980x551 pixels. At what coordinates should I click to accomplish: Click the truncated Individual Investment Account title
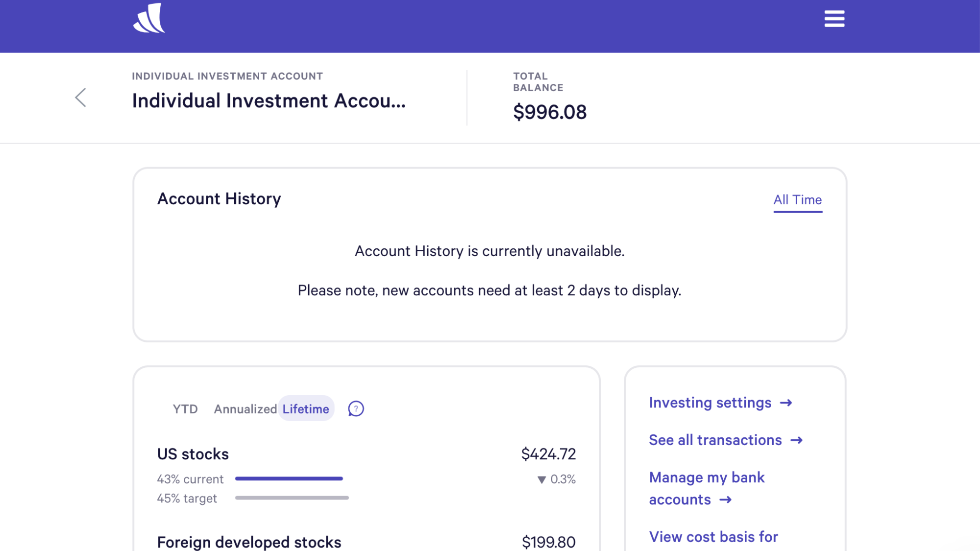coord(269,101)
